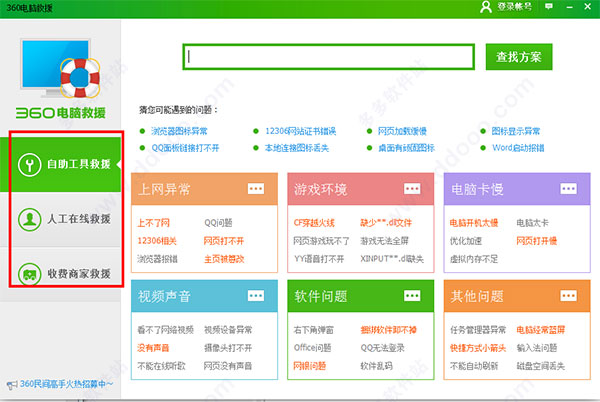Click the 游戏环境 card header
This screenshot has width=600, height=402.
tap(361, 189)
